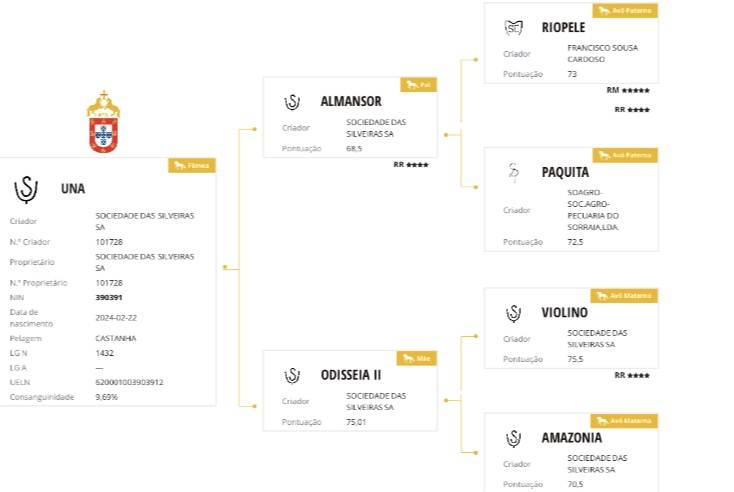Click the brand icon next to ALMANSOR
734x492 pixels.
(x=292, y=102)
